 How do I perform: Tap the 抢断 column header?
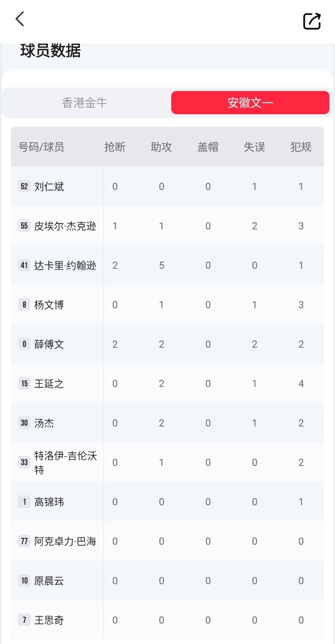coord(115,147)
